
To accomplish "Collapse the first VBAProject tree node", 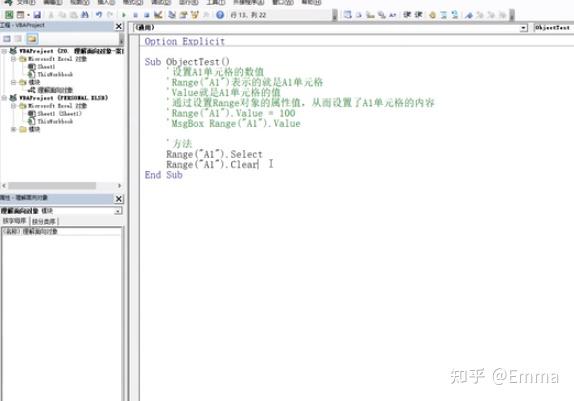I will (x=4, y=51).
